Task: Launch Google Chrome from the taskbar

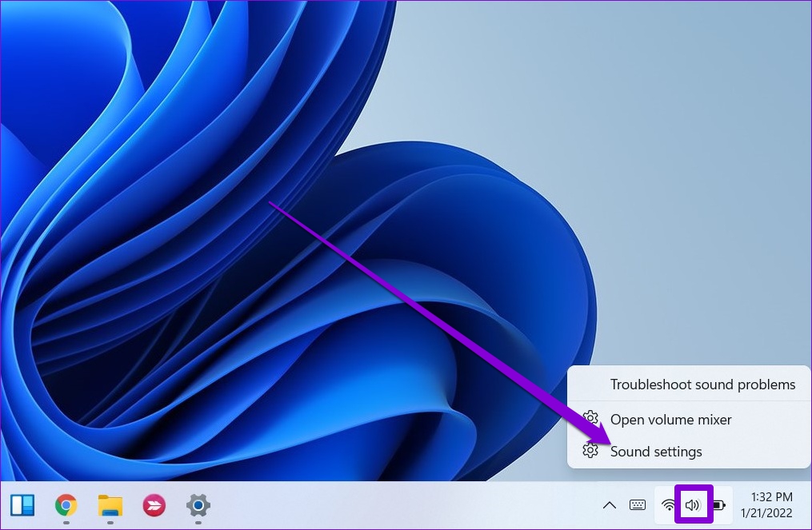Action: tap(66, 505)
